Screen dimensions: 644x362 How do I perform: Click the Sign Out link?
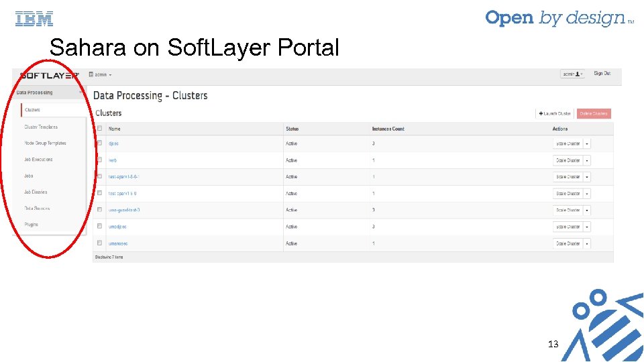[602, 74]
